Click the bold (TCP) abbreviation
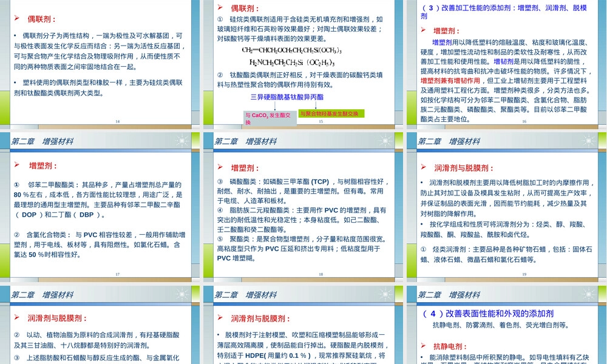 pyautogui.click(x=320, y=181)
